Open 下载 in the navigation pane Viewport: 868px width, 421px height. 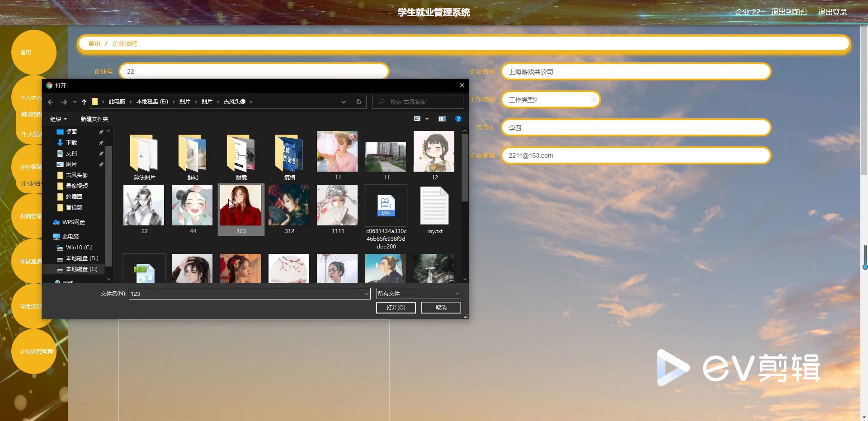coord(71,143)
